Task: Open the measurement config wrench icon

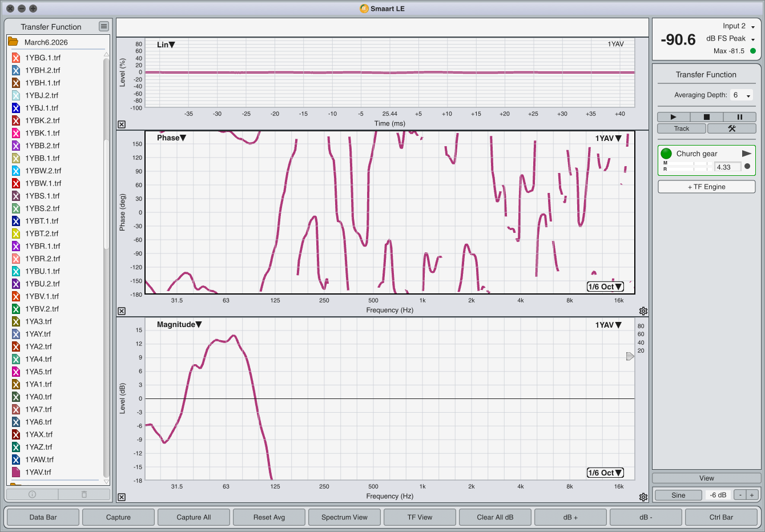Action: coord(731,128)
